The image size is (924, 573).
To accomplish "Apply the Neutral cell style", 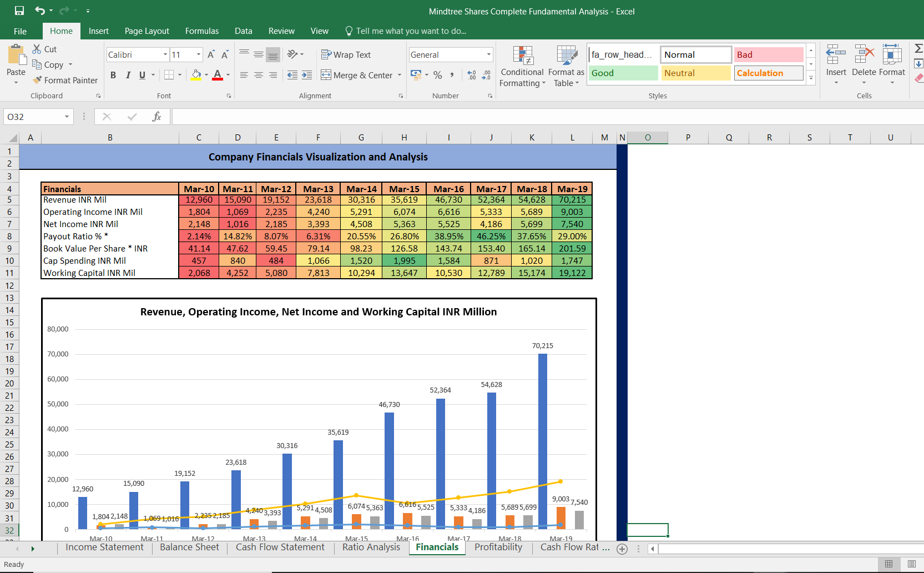I will coord(696,73).
